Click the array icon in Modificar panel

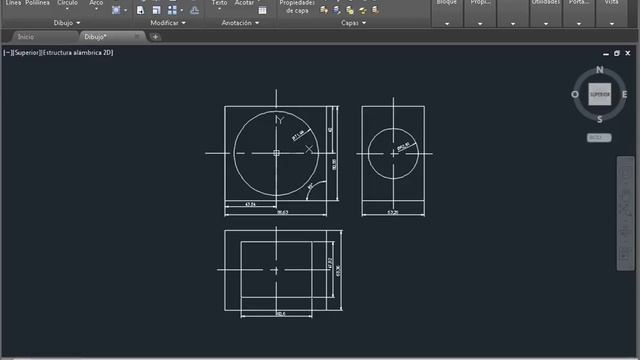[x=172, y=10]
